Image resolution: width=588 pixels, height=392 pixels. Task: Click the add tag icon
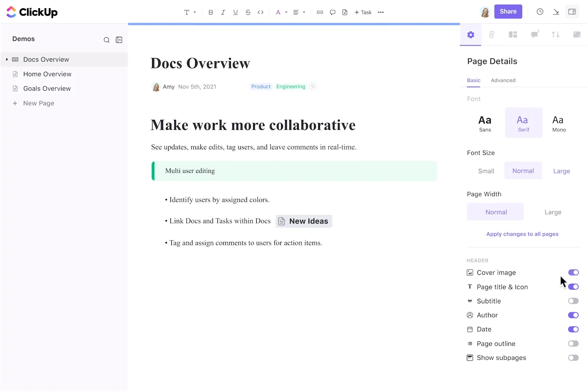[313, 86]
